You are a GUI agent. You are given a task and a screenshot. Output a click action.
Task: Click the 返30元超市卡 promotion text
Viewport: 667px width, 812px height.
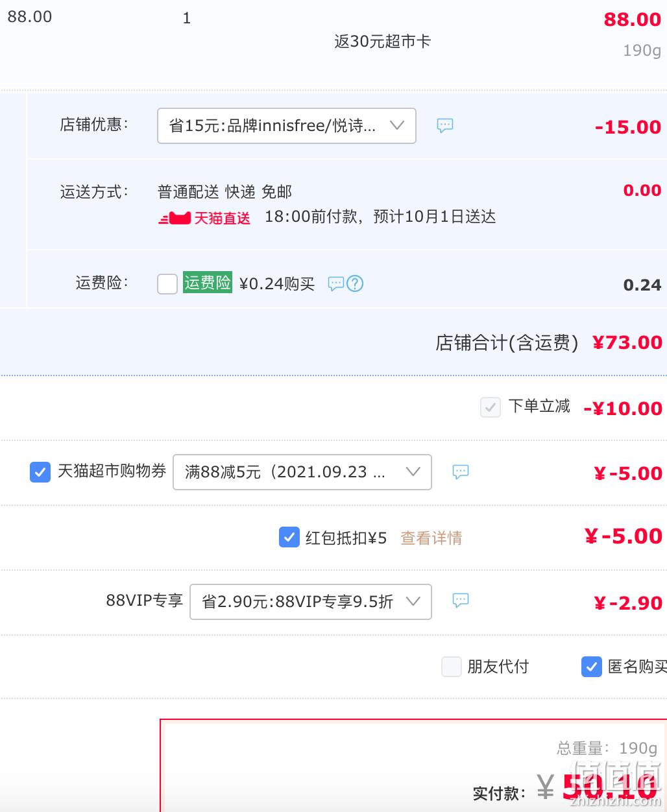(x=383, y=42)
